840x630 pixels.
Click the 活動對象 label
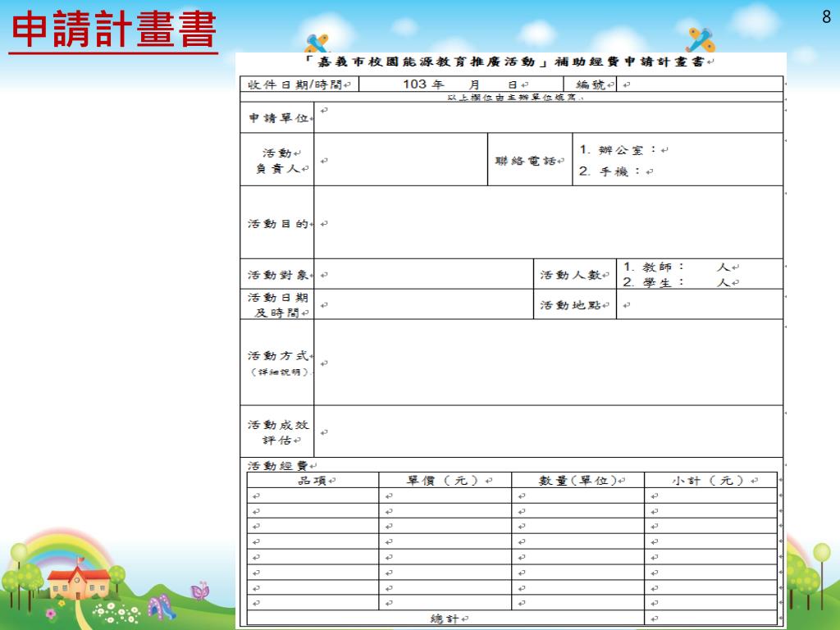(x=277, y=275)
